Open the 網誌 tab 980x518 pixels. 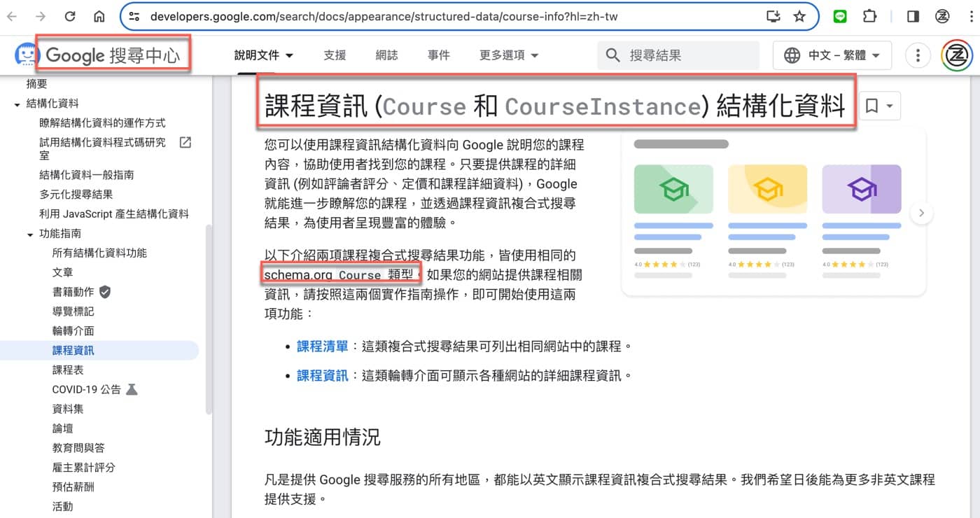point(386,55)
